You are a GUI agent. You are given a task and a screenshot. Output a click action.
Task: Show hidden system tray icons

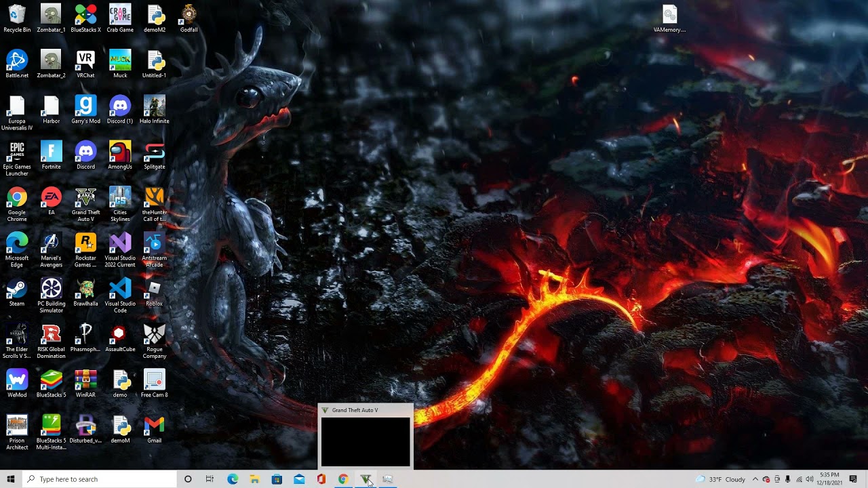coord(755,479)
